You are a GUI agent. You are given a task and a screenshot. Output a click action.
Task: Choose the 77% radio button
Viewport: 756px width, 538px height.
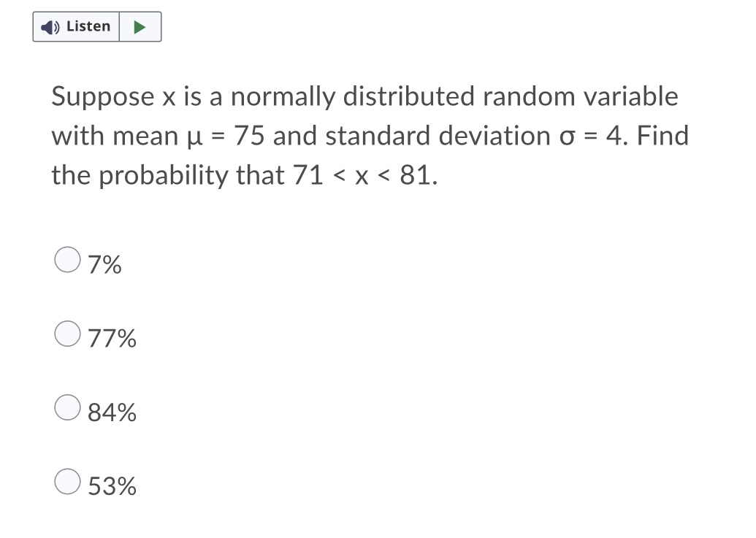tap(67, 333)
